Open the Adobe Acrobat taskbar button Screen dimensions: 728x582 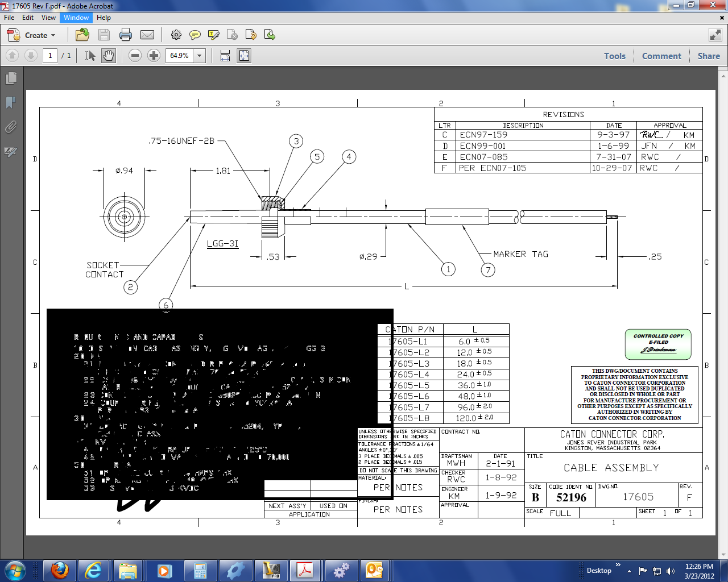tap(305, 570)
